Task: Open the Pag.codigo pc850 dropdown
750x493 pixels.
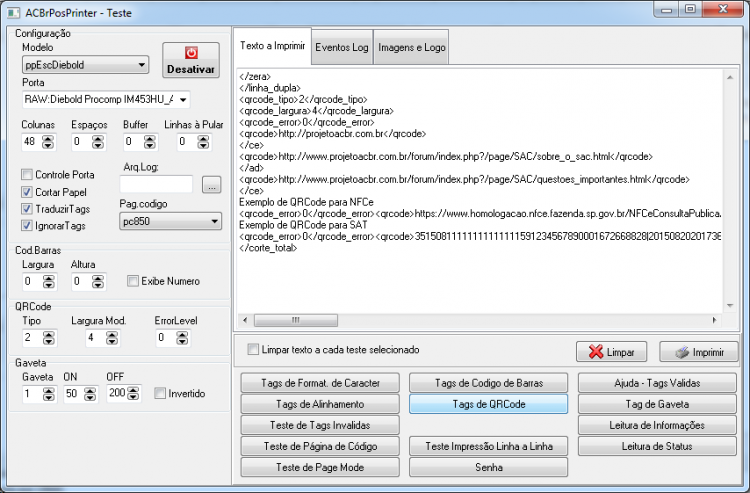Action: 170,221
